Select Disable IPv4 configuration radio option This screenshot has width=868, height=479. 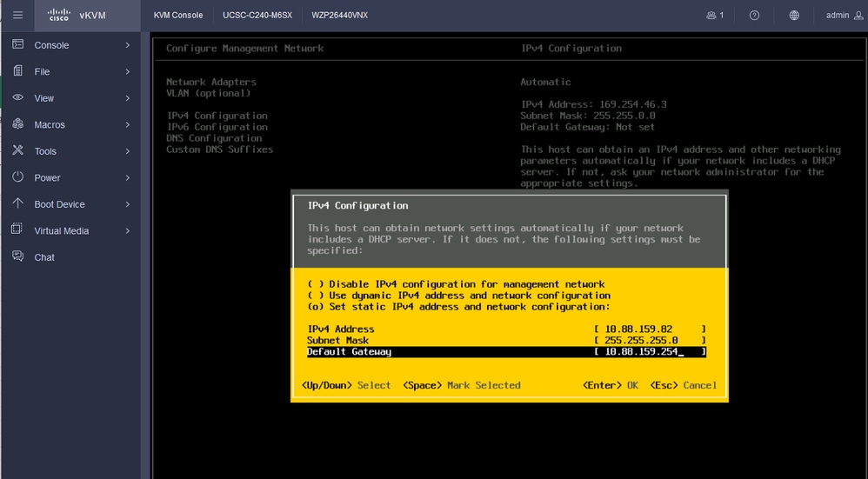point(456,284)
